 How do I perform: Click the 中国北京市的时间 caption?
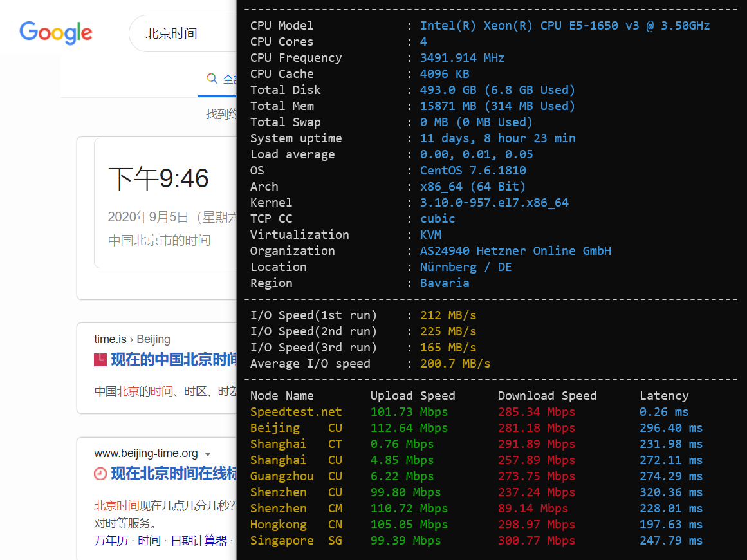click(x=159, y=241)
